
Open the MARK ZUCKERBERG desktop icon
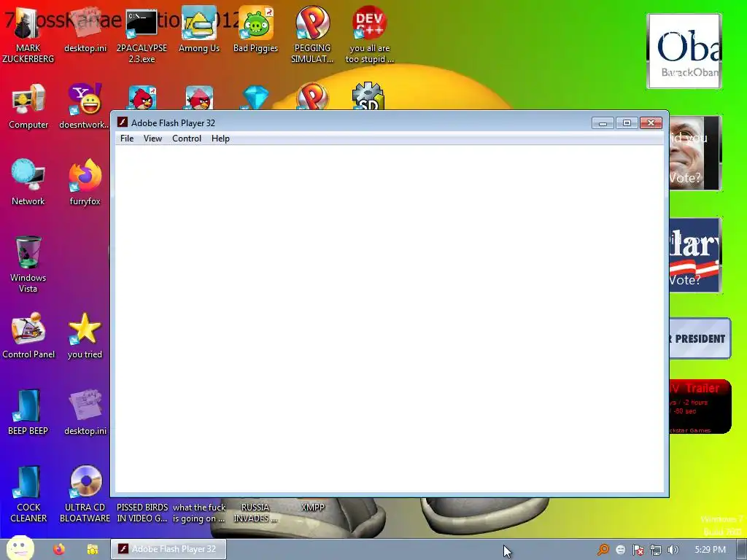pyautogui.click(x=28, y=36)
